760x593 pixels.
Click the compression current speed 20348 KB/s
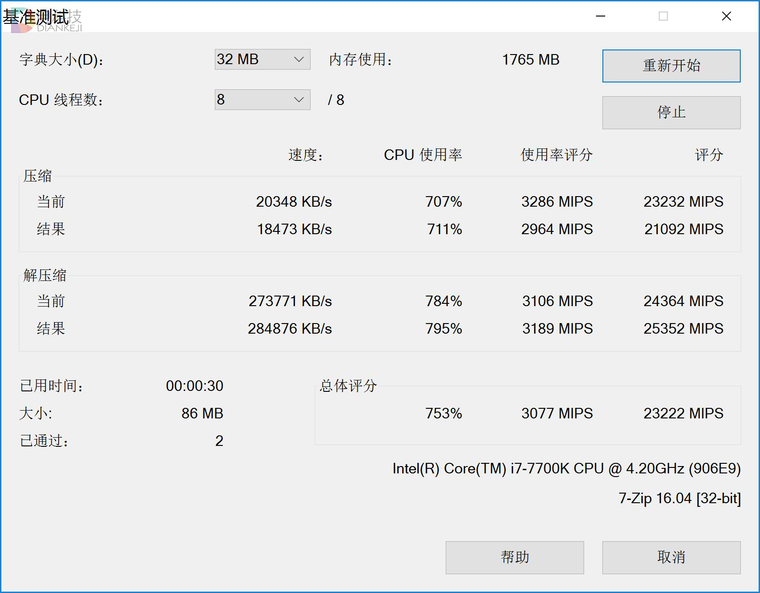pyautogui.click(x=293, y=202)
